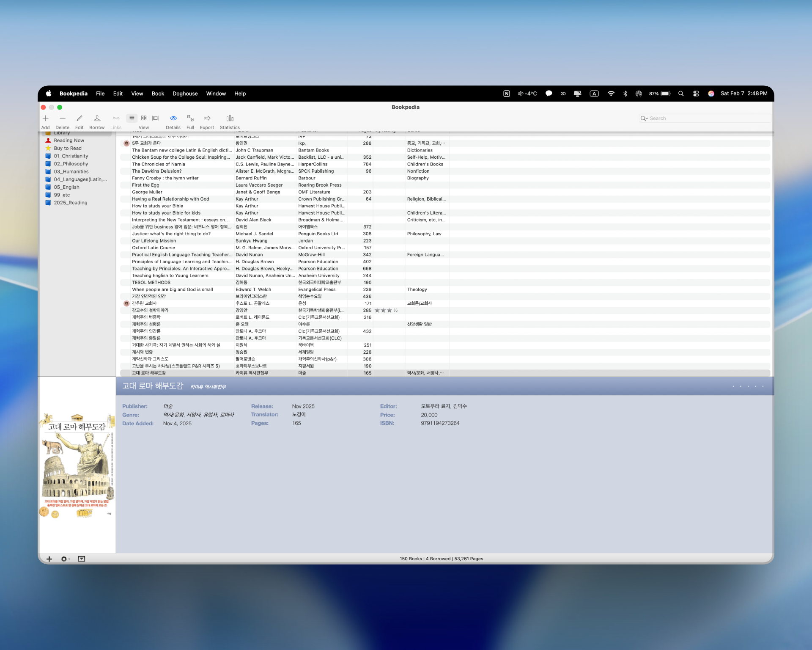Click the Add book toolbar icon
This screenshot has height=650, width=812.
click(45, 118)
